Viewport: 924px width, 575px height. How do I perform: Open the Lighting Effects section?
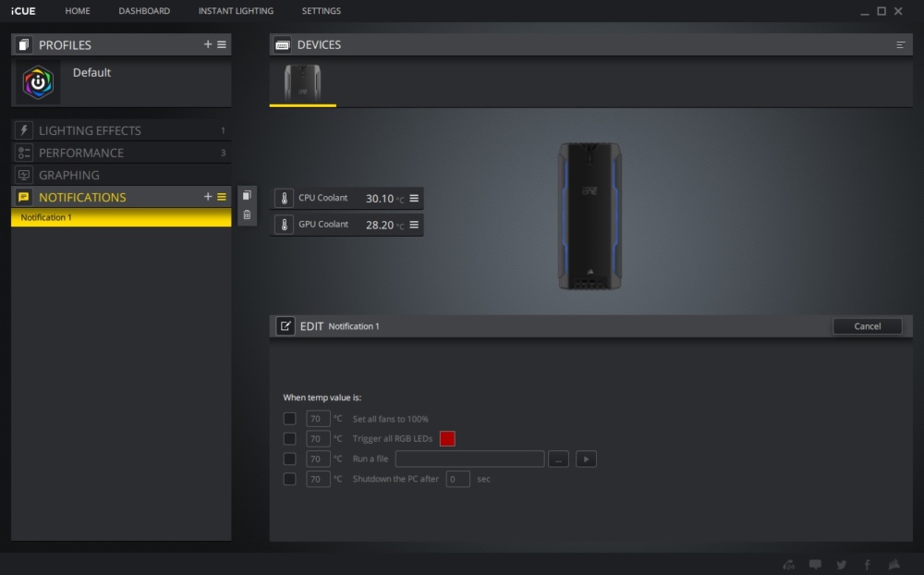click(121, 130)
